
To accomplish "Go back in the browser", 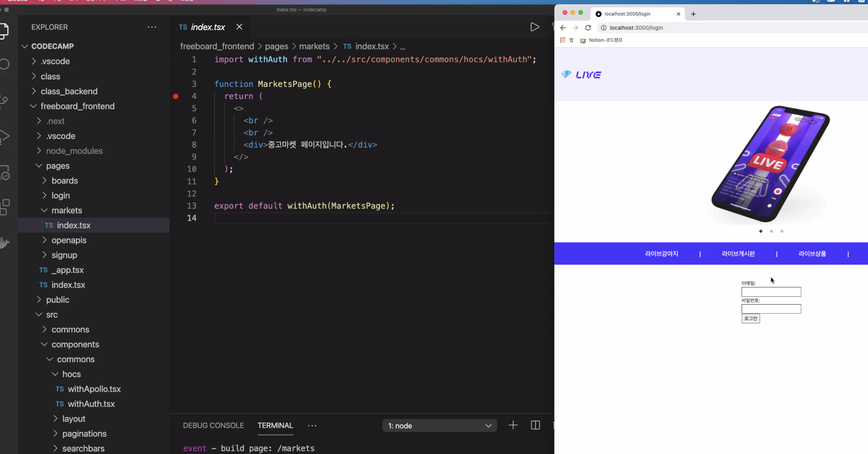I will pos(563,28).
